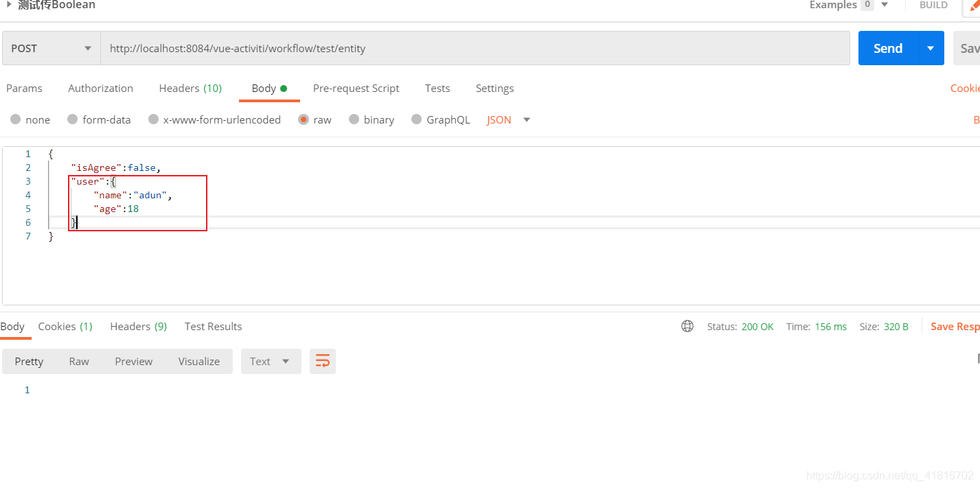Open the Pre-request Script tab
The height and width of the screenshot is (488, 980).
356,88
